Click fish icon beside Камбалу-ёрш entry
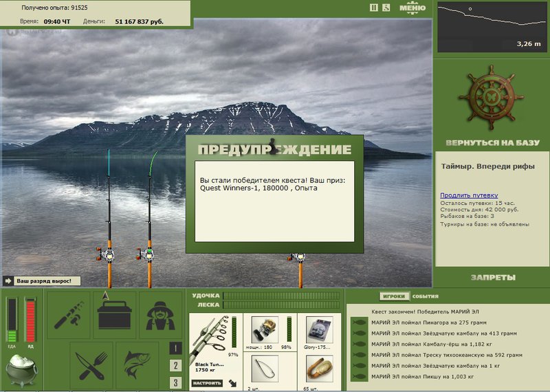The width and height of the screenshot is (550, 392). point(359,345)
